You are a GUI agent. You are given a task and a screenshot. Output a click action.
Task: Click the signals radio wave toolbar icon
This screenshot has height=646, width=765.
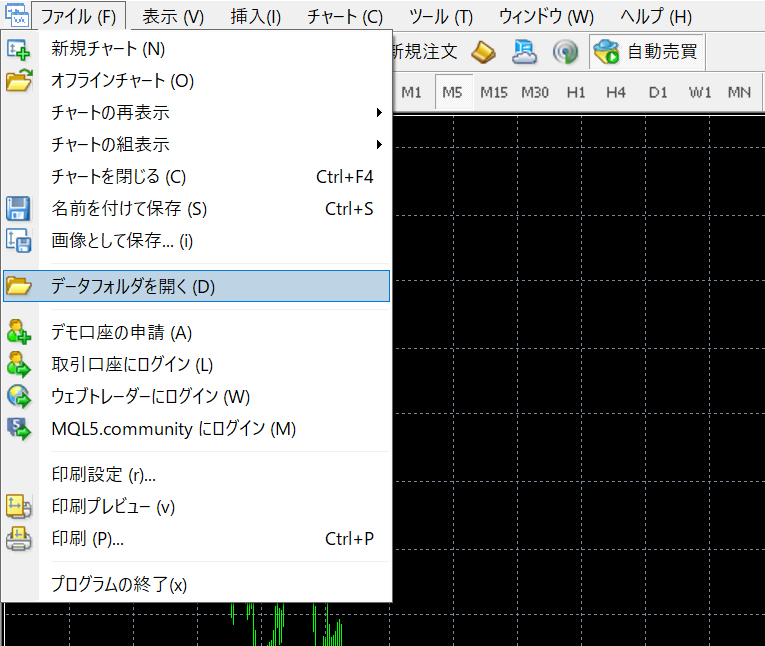pyautogui.click(x=565, y=52)
